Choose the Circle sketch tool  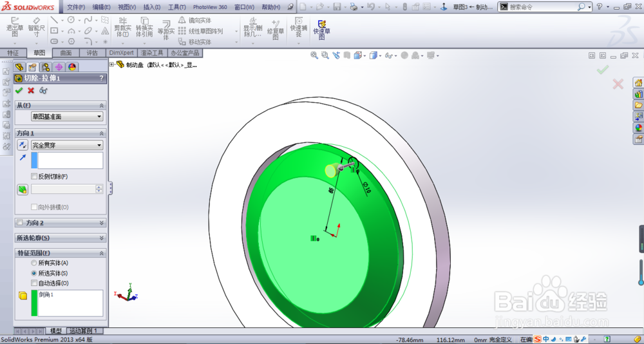(x=71, y=20)
